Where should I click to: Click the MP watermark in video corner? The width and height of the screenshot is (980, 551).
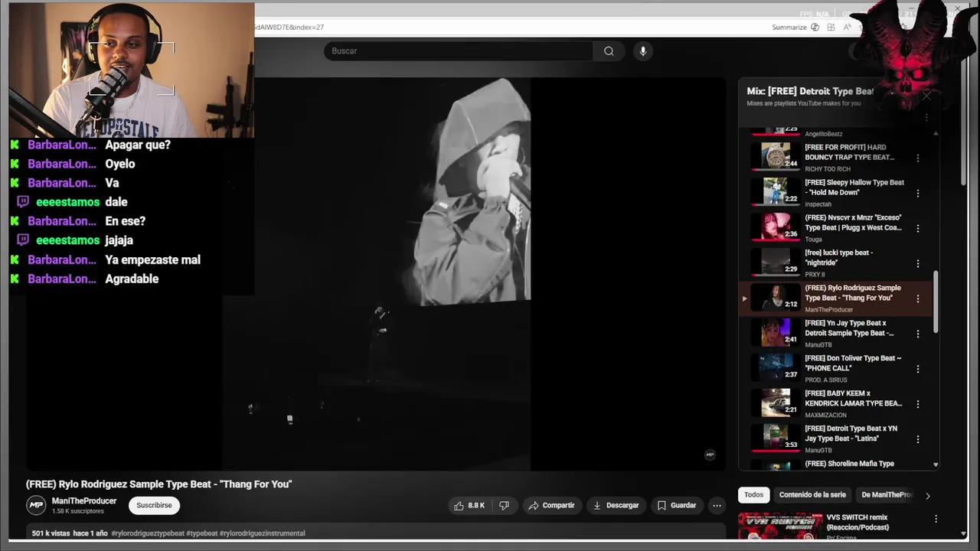[710, 455]
